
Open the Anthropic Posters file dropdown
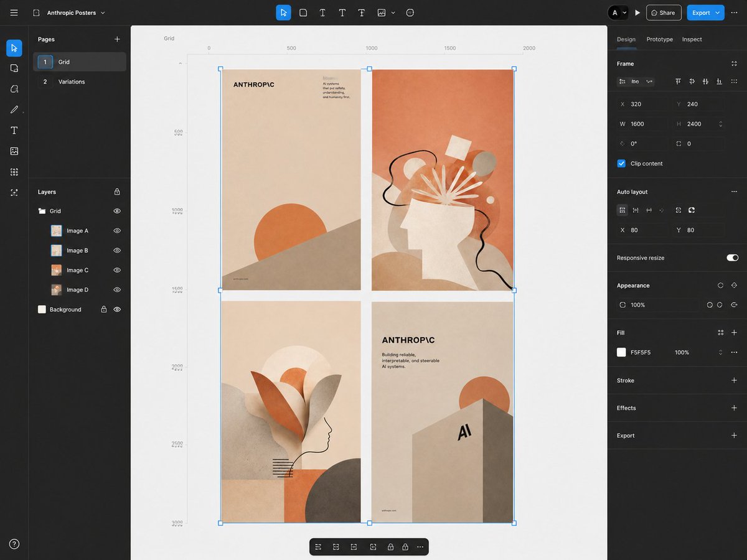click(103, 12)
